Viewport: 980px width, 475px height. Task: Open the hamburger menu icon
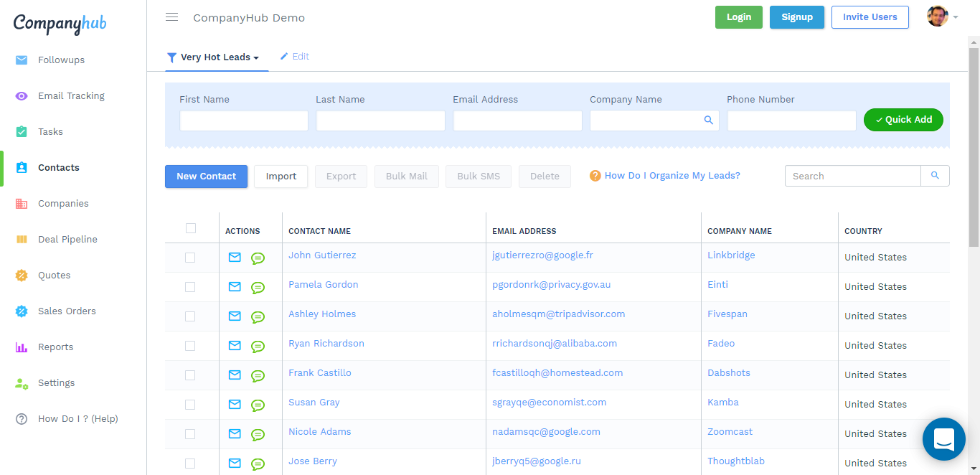tap(171, 17)
